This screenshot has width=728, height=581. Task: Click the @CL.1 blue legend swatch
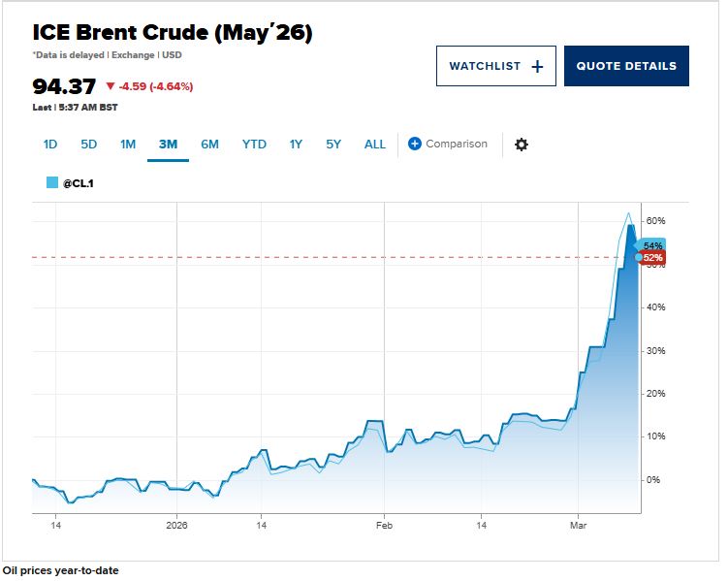point(52,181)
